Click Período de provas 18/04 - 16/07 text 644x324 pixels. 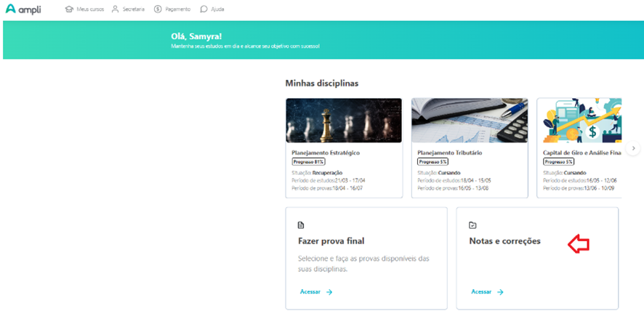327,188
